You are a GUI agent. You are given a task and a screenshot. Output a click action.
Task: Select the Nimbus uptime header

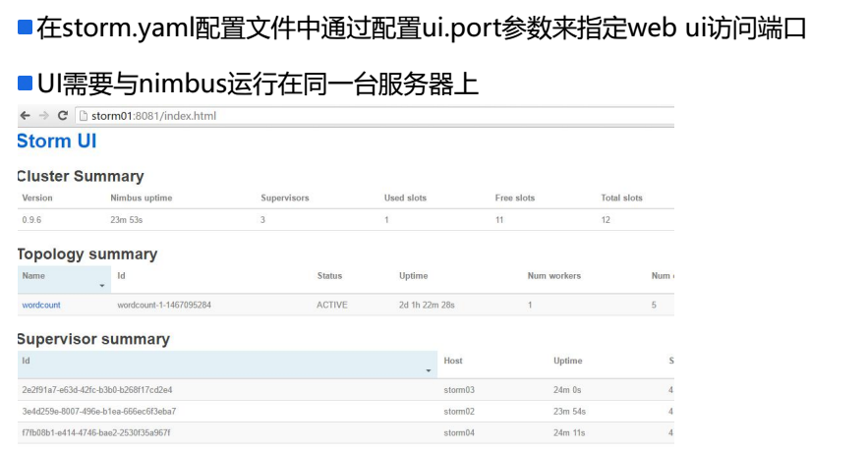[x=142, y=197]
